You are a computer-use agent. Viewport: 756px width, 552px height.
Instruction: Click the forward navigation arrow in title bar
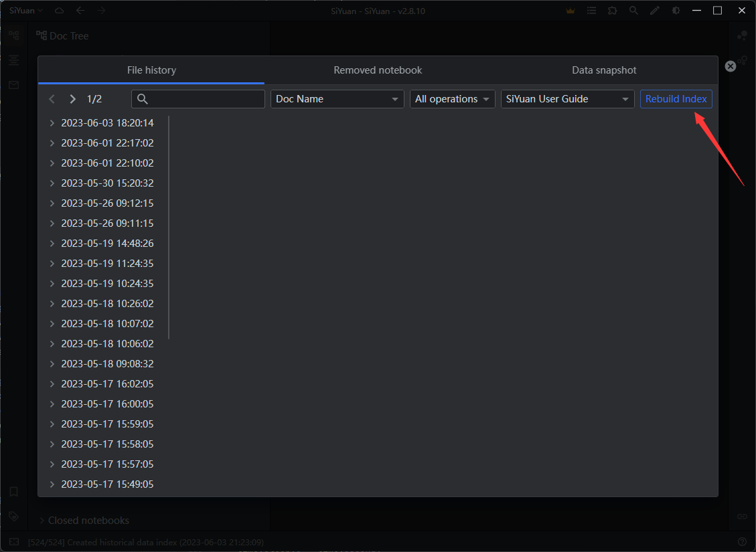point(101,11)
